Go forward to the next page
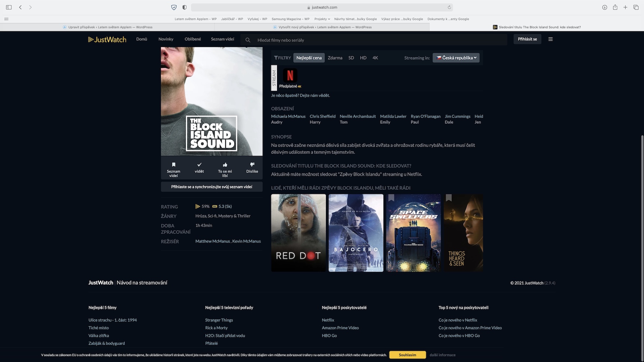Viewport: 644px width, 362px height. tap(31, 7)
